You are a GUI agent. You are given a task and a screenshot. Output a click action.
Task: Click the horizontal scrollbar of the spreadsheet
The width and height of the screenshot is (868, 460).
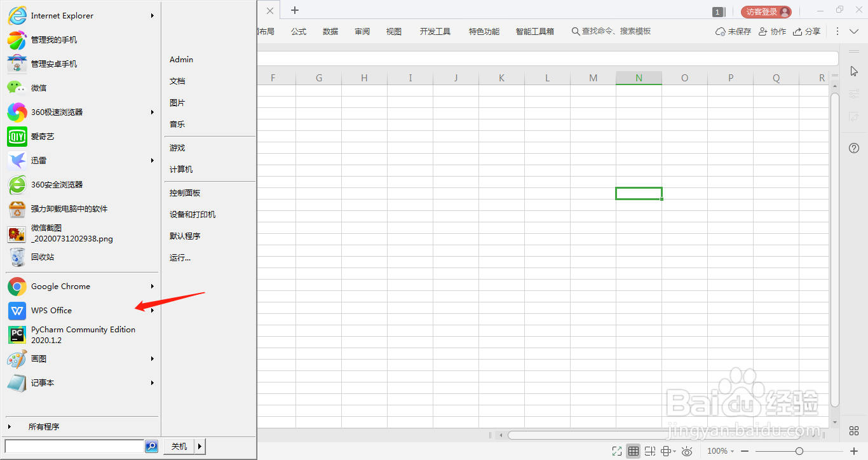pyautogui.click(x=654, y=435)
